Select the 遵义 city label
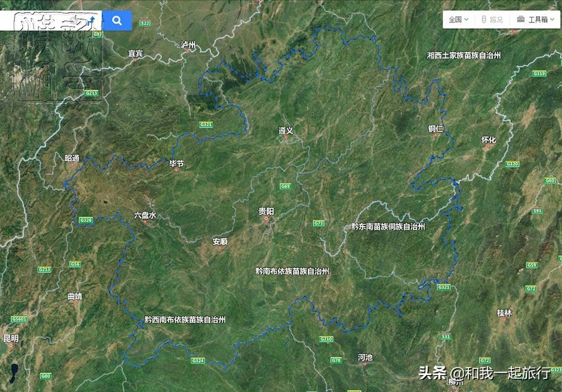Viewport: 562px width, 392px height. point(285,130)
